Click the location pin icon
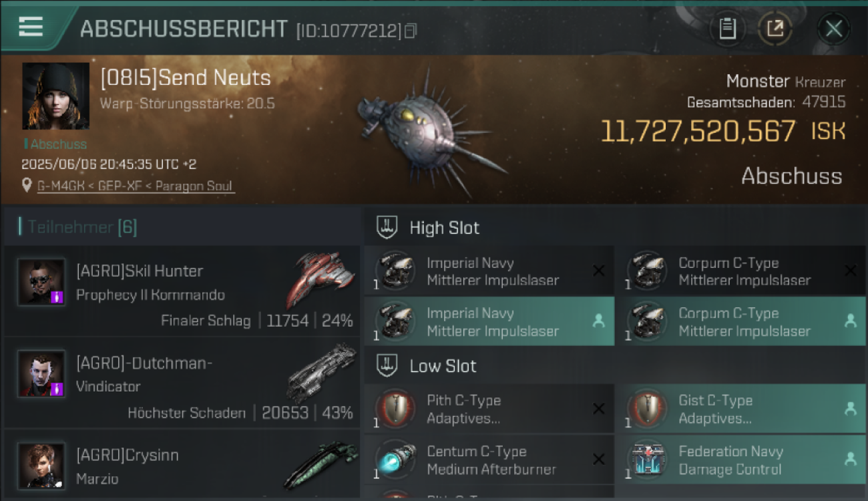Screen dimensions: 868x501 [27, 185]
